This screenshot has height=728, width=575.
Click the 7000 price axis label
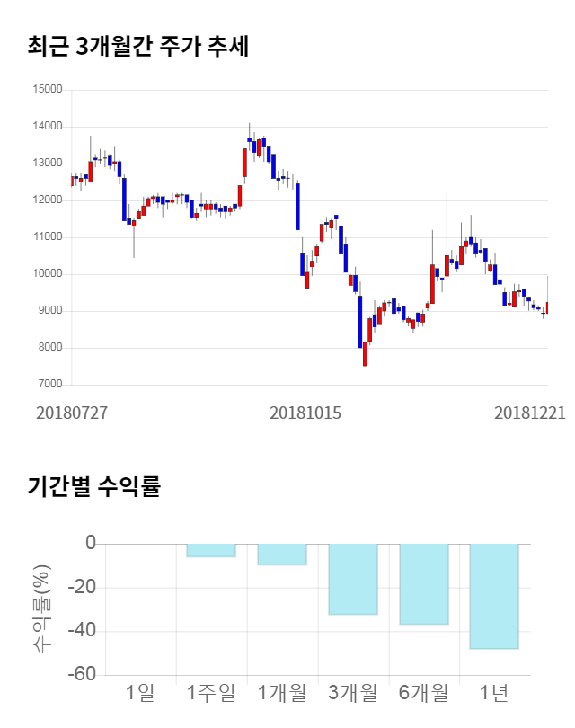click(x=49, y=385)
